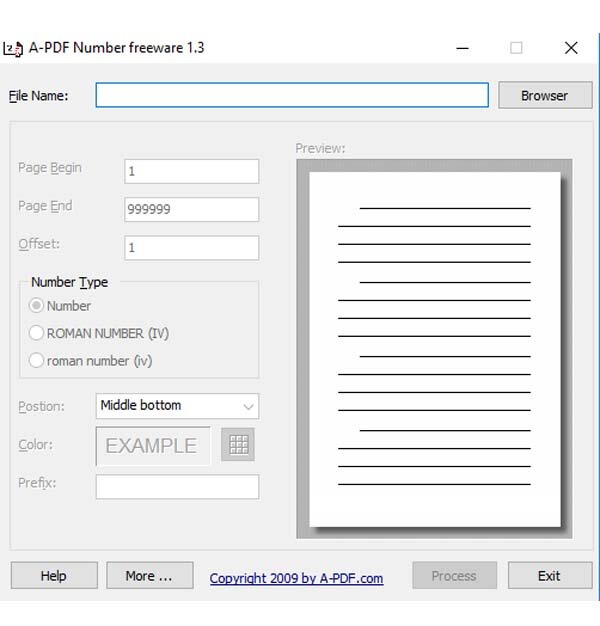Click the Page Begin label
The height and width of the screenshot is (626, 600).
click(50, 168)
